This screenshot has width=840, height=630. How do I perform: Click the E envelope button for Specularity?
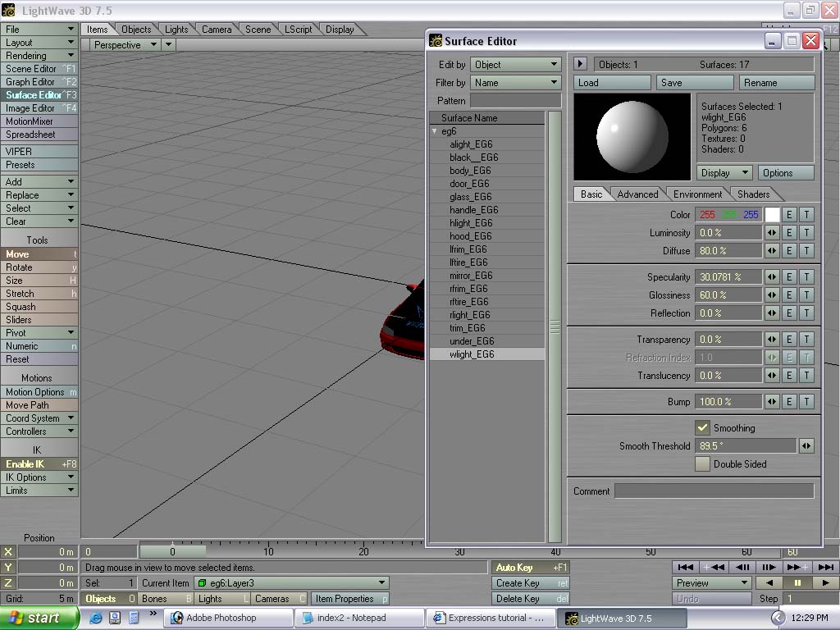point(789,277)
